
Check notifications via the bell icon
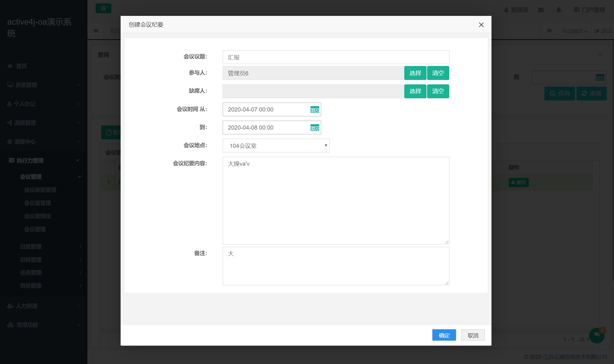(558, 10)
